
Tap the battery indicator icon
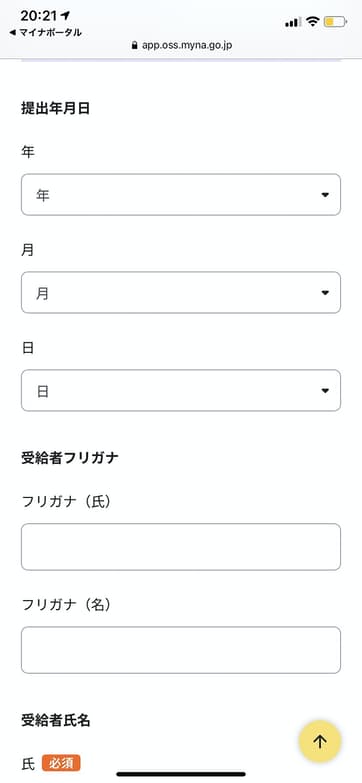pos(335,21)
